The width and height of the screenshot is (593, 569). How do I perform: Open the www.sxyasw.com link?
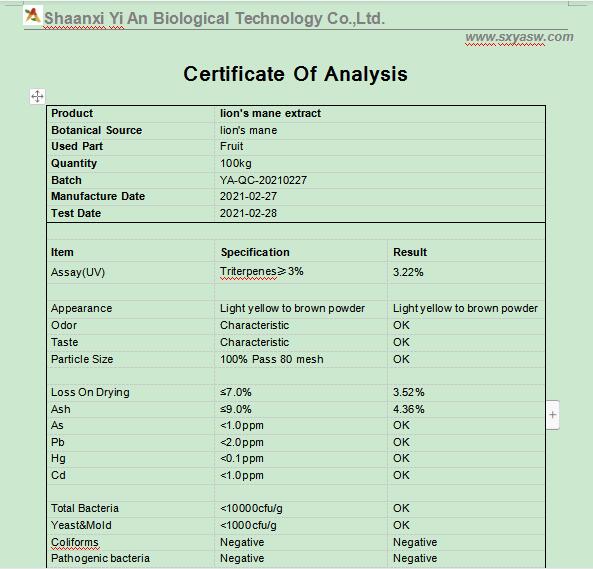tap(519, 37)
